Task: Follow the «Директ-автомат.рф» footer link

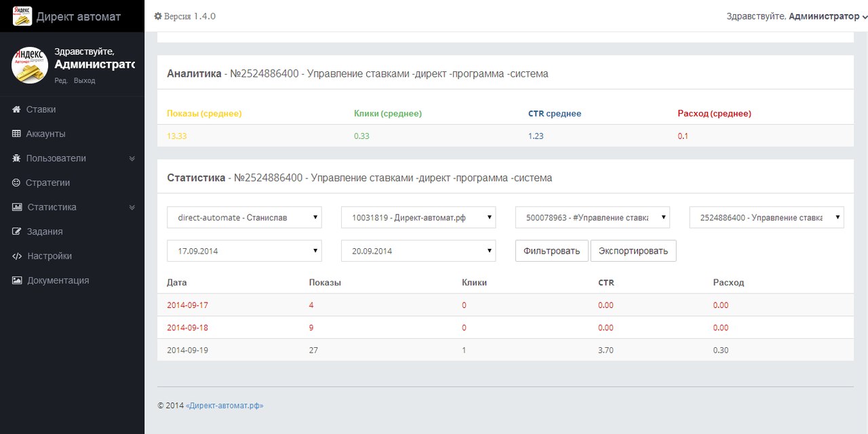Action: pyautogui.click(x=224, y=406)
